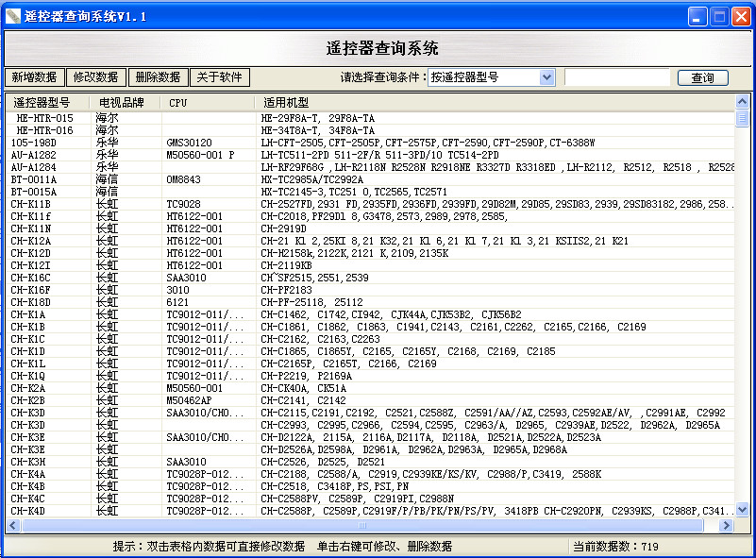Image resolution: width=756 pixels, height=558 pixels.
Task: Select row CH-K1A
Action: pos(370,315)
